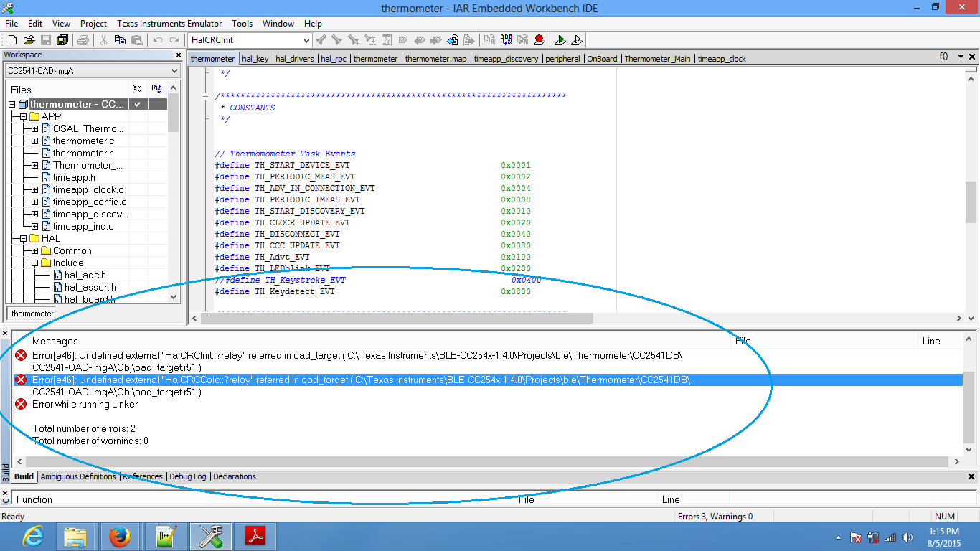Collapse the APP folder in workspace tree
Screen dimensions: 980x551
(x=23, y=116)
